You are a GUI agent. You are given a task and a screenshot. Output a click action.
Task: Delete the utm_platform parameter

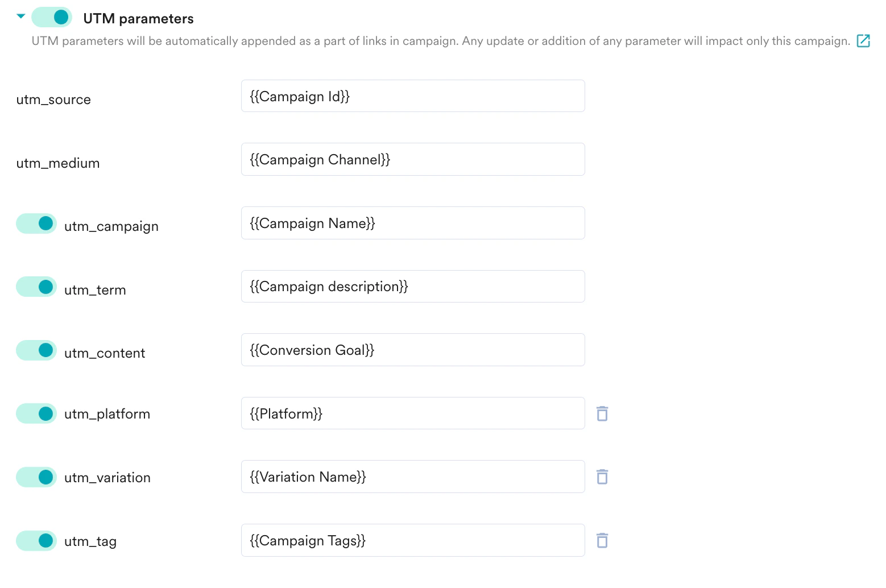point(602,413)
